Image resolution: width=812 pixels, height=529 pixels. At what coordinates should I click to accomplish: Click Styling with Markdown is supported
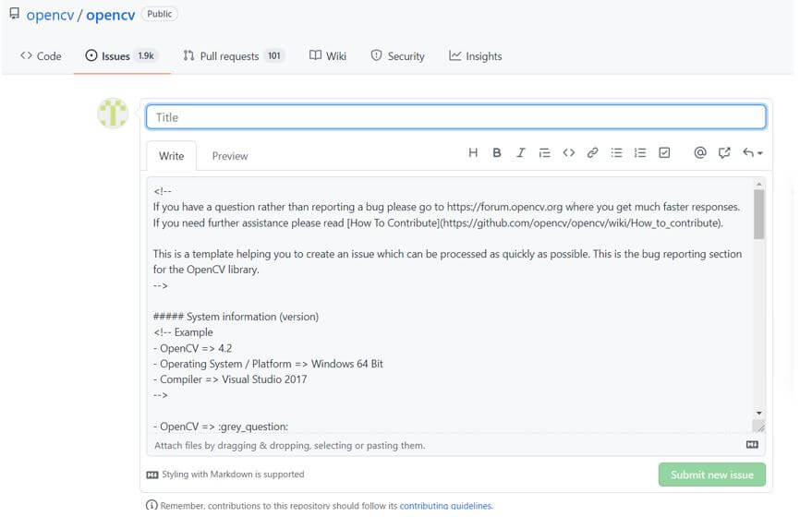click(x=233, y=475)
